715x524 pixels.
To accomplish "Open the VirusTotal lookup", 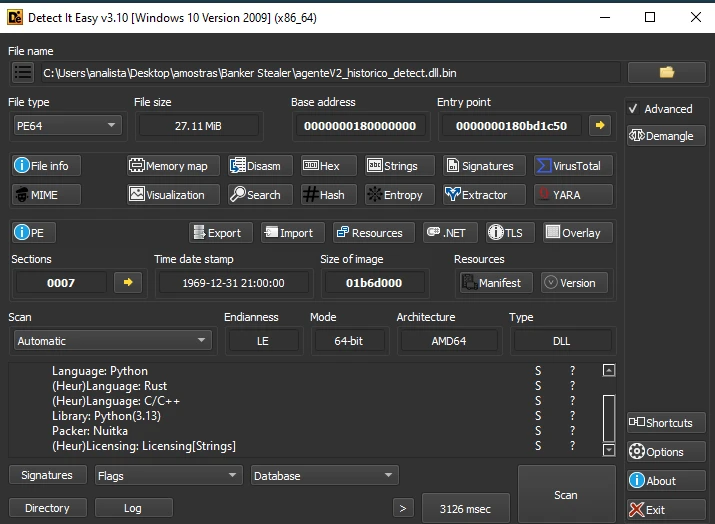I will pyautogui.click(x=569, y=166).
